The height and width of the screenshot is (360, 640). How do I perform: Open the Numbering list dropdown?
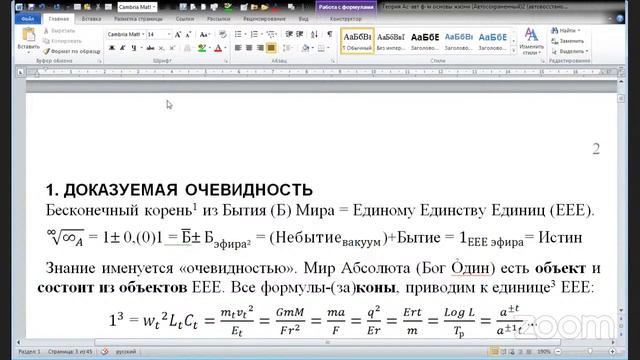click(261, 34)
